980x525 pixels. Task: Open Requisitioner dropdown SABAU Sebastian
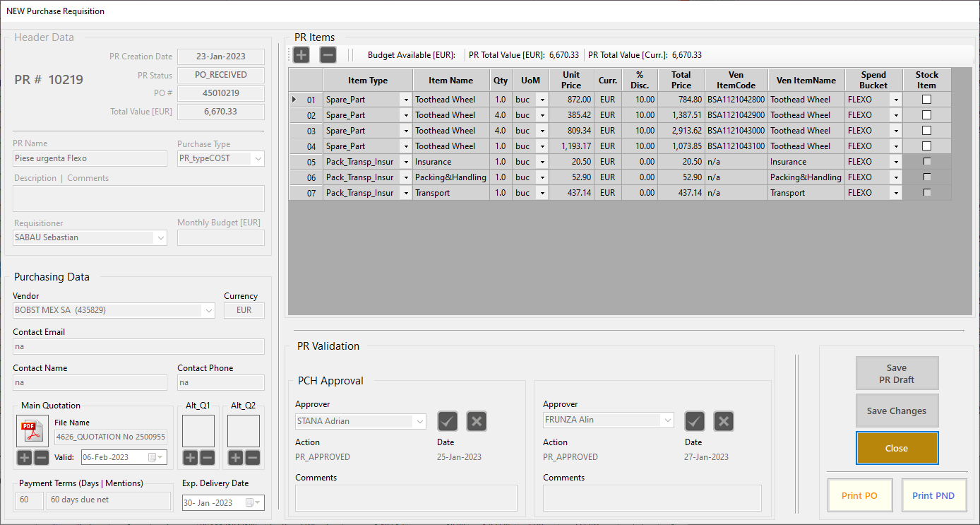pyautogui.click(x=160, y=238)
